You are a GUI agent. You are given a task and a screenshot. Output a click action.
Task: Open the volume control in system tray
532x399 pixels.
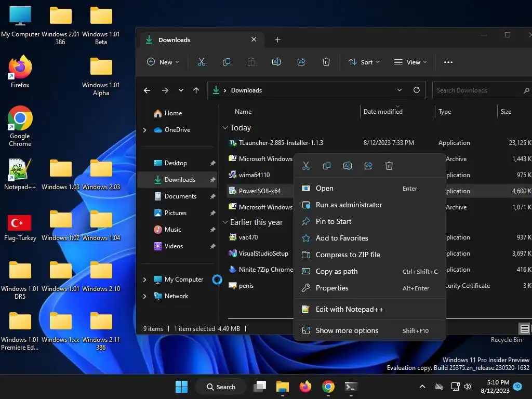pyautogui.click(x=468, y=387)
